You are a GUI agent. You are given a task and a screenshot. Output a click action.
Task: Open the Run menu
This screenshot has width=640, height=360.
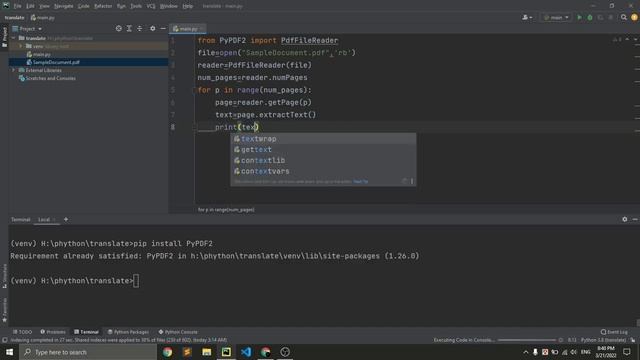click(x=121, y=6)
